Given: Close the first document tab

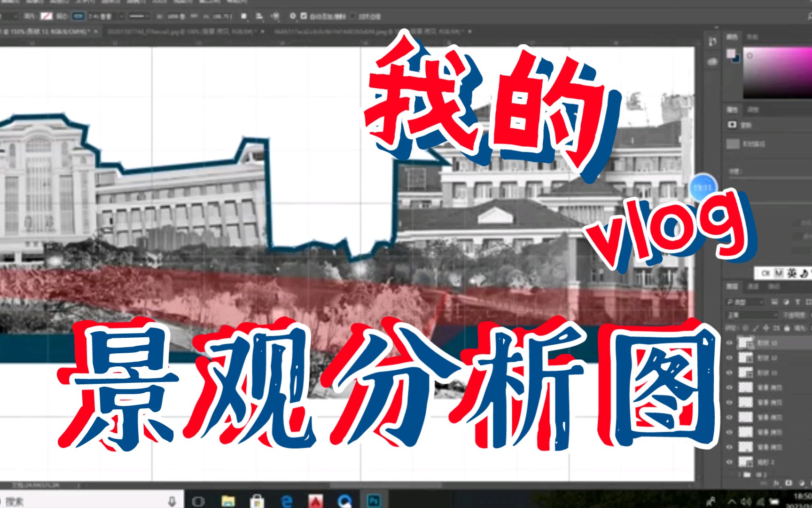Looking at the screenshot, I should 96,32.
